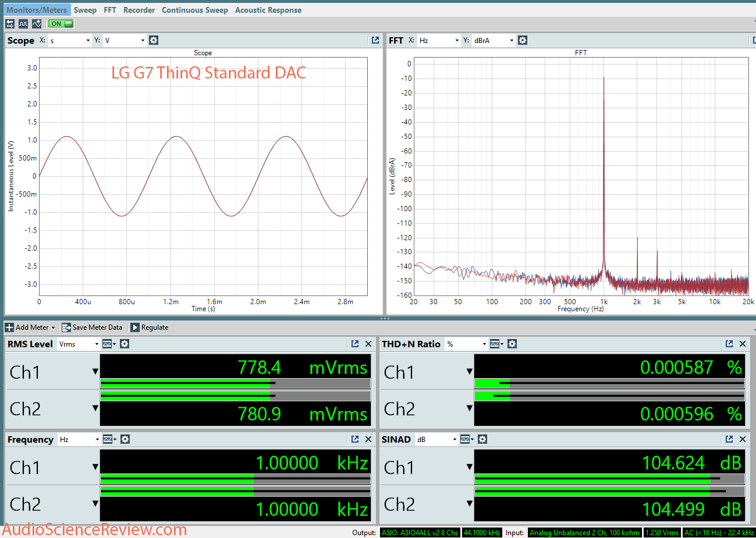This screenshot has height=538, width=756.
Task: Switch to the FFT tab
Action: pyautogui.click(x=110, y=10)
